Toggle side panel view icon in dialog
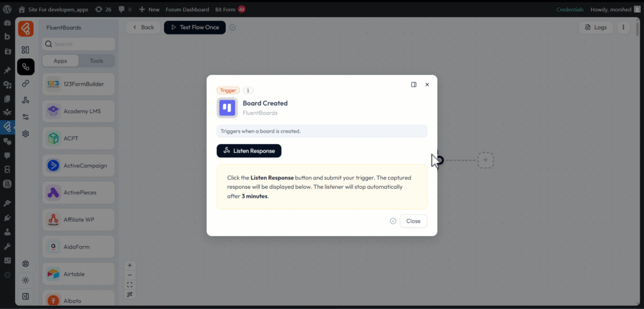Screen dimensions: 644x309 pos(414,85)
